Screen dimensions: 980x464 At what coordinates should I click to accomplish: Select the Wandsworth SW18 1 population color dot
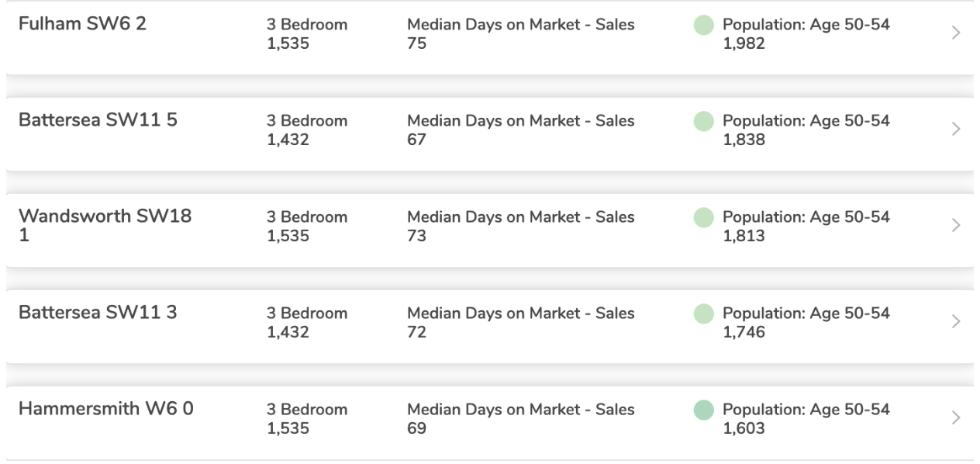tap(703, 218)
